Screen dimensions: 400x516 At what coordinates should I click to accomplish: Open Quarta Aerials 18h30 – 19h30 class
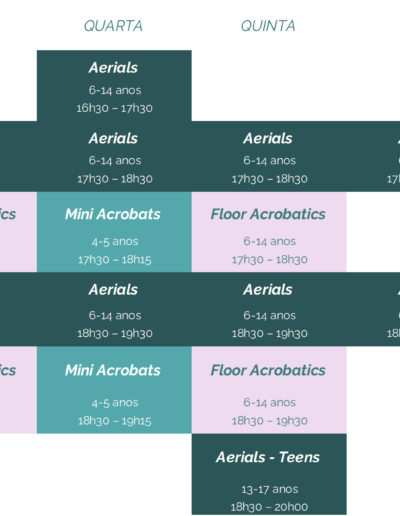pos(114,309)
